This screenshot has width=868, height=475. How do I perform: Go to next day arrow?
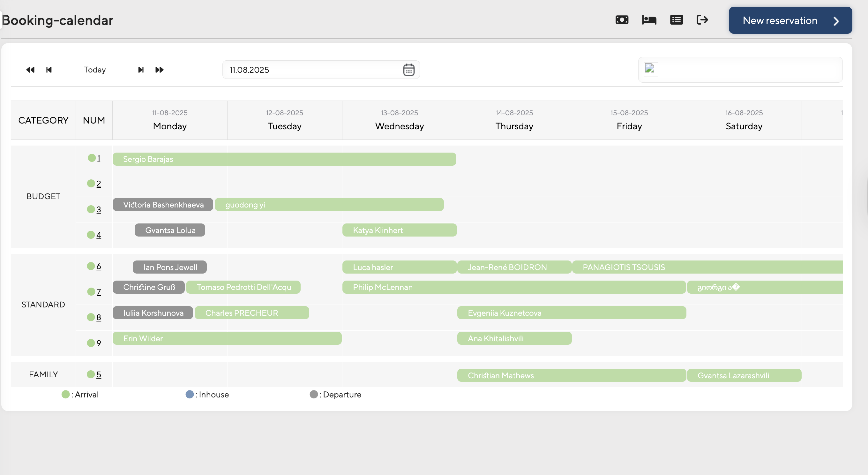141,70
